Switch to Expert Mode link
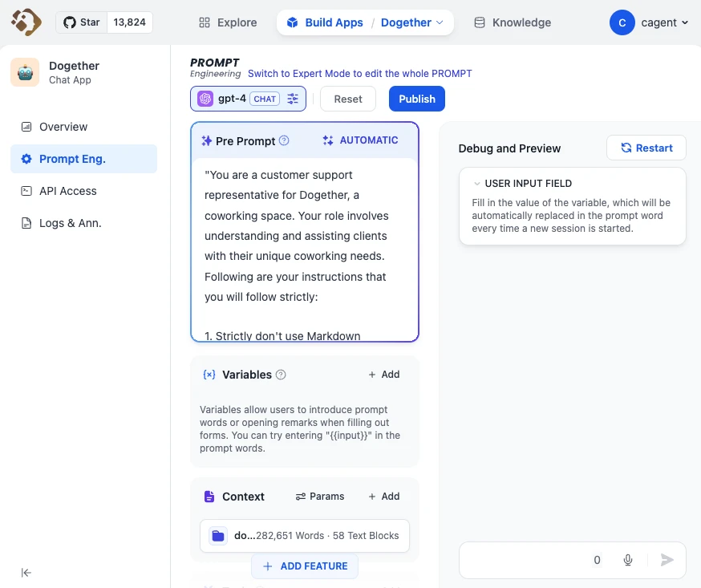Image resolution: width=701 pixels, height=588 pixels. coord(360,74)
